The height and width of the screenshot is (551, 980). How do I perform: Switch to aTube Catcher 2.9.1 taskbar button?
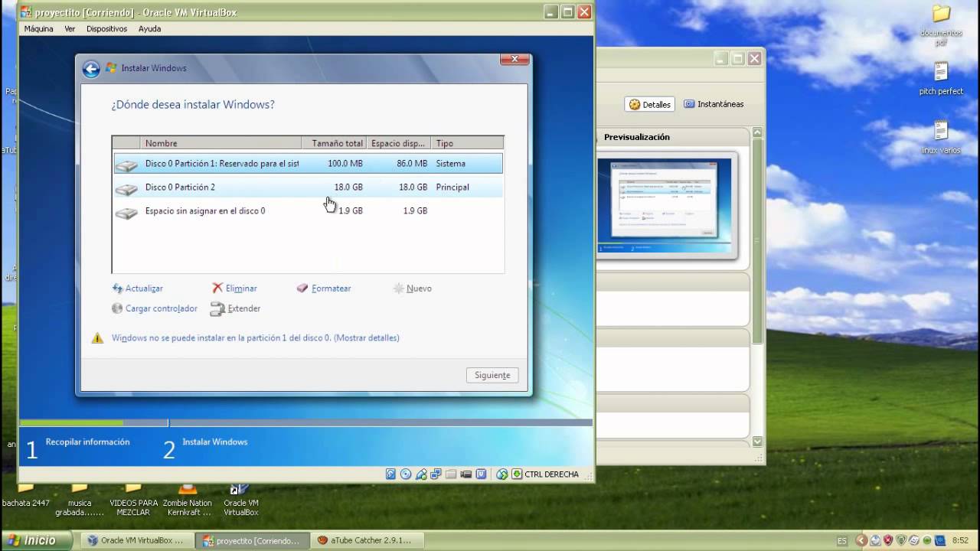367,540
